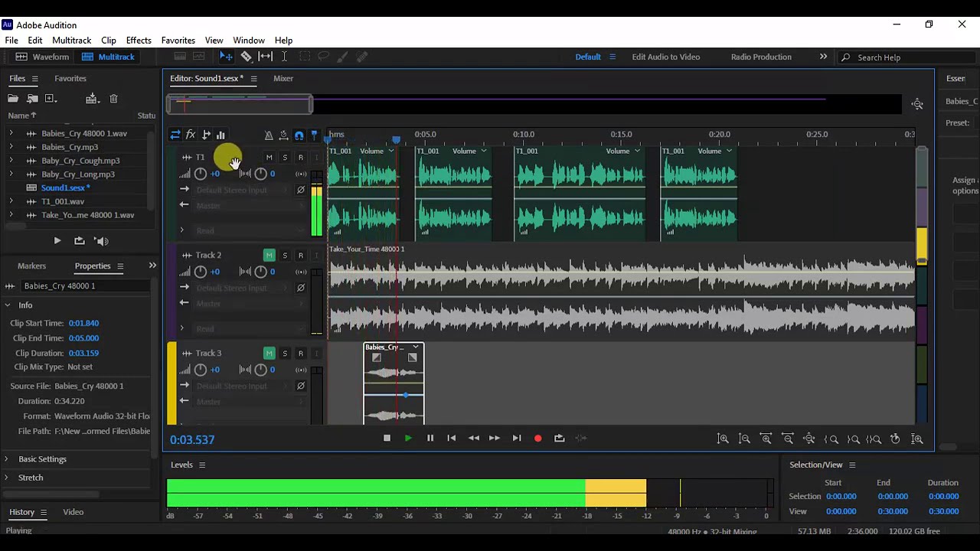Toggle global clip stretching icon
Image resolution: width=980 pixels, height=551 pixels.
[283, 135]
